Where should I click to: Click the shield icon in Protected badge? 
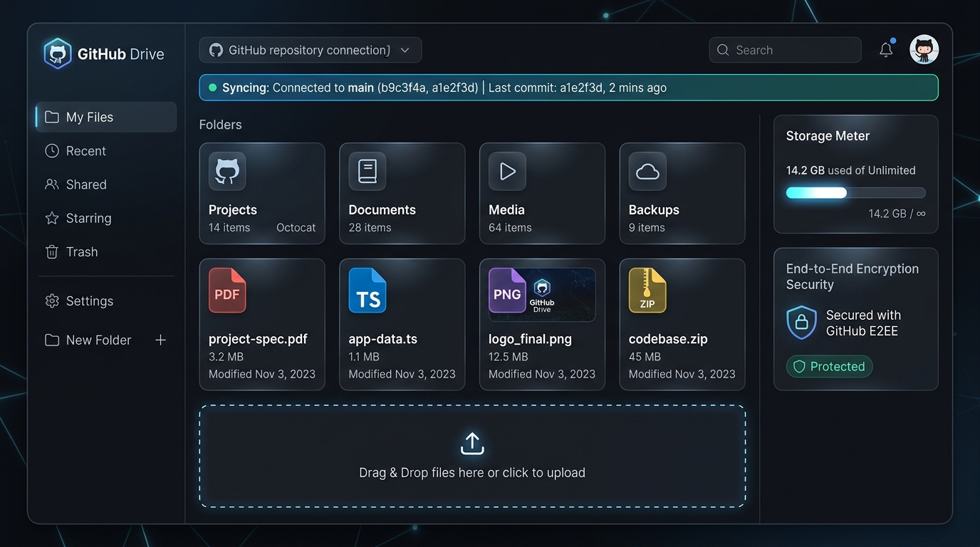coord(799,367)
